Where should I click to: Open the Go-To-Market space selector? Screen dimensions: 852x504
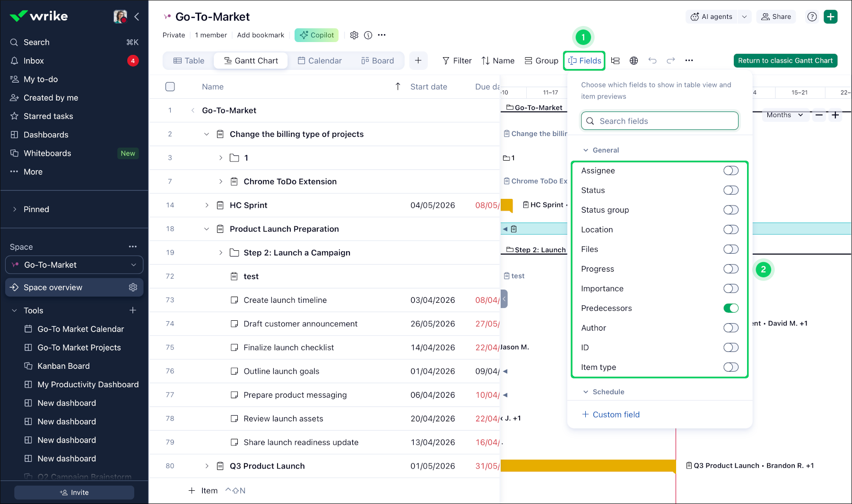point(74,265)
